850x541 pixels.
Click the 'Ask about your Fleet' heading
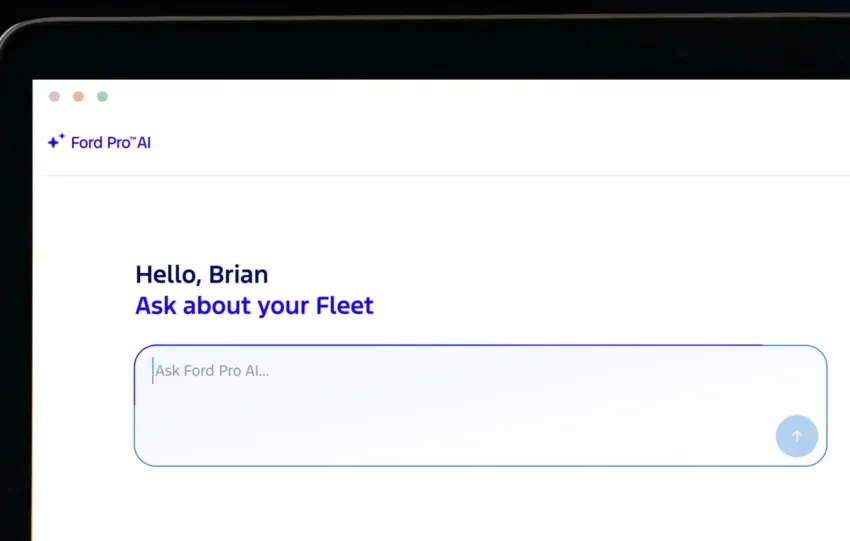[254, 306]
